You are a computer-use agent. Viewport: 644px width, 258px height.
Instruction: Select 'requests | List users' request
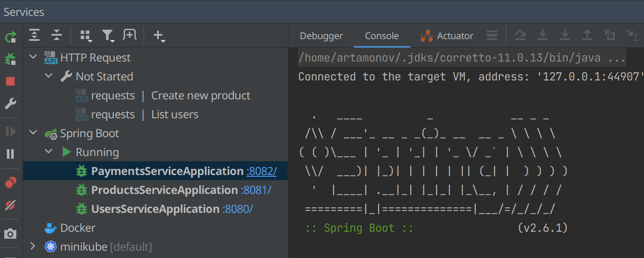[145, 114]
